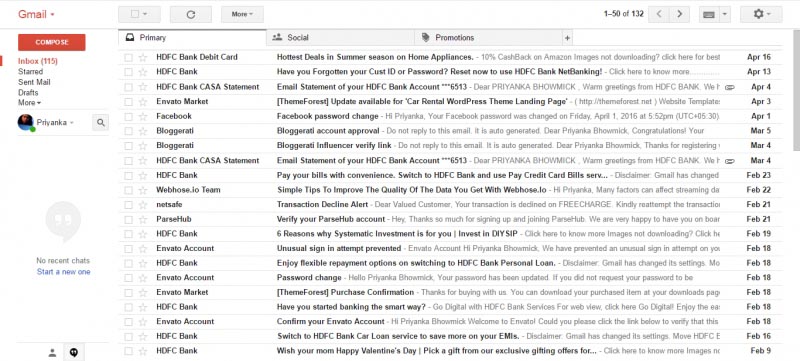Open the Hottest Deals in Summer season email

click(449, 57)
